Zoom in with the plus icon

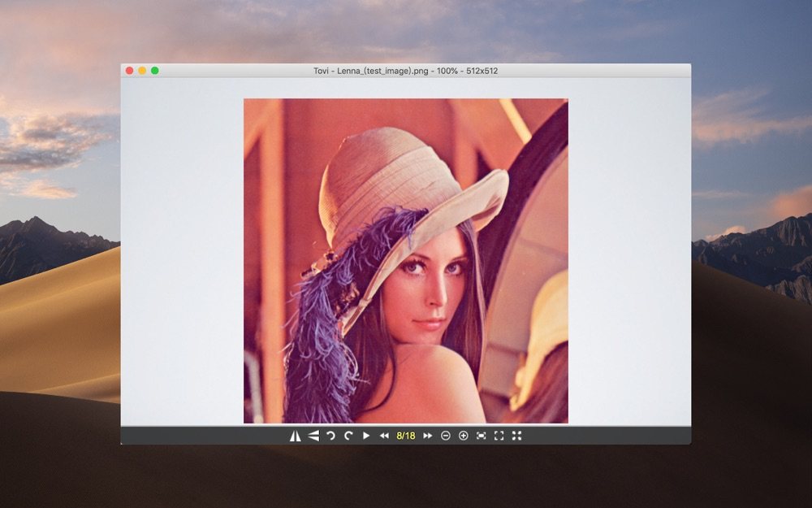(x=464, y=436)
